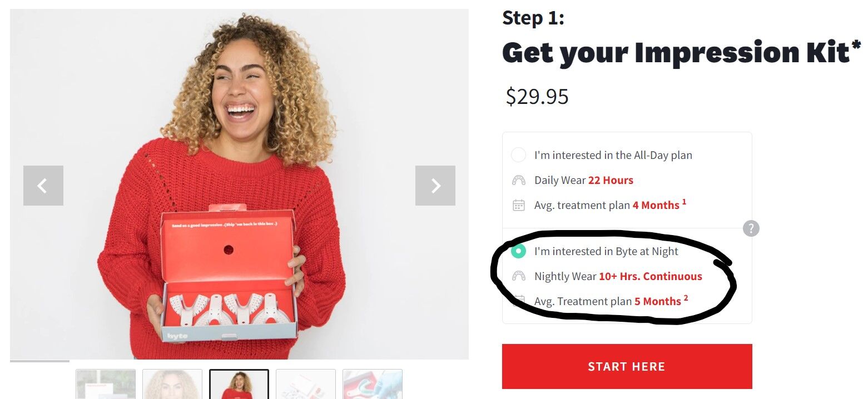The height and width of the screenshot is (399, 868).
Task: Open the second thumbnail of curly-haired woman
Action: [x=172, y=384]
